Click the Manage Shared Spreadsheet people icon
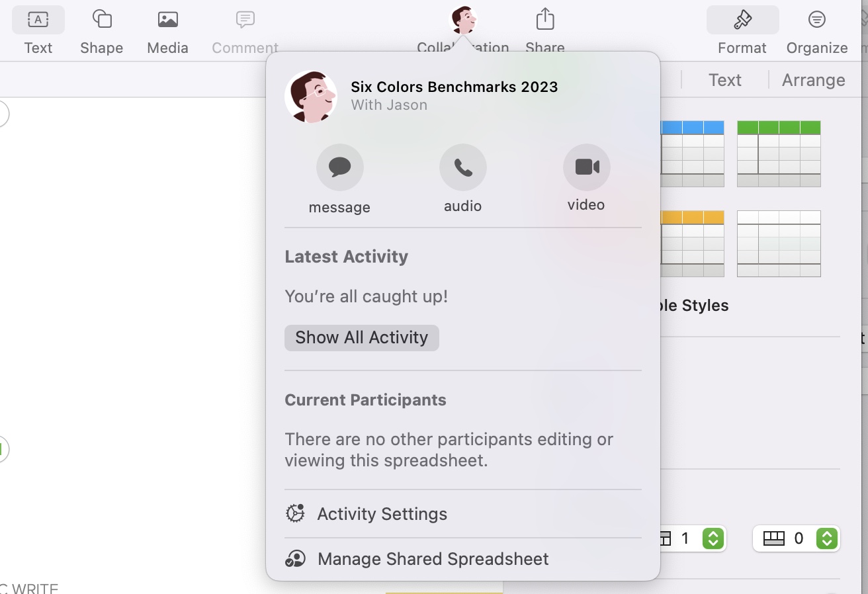 coord(295,559)
